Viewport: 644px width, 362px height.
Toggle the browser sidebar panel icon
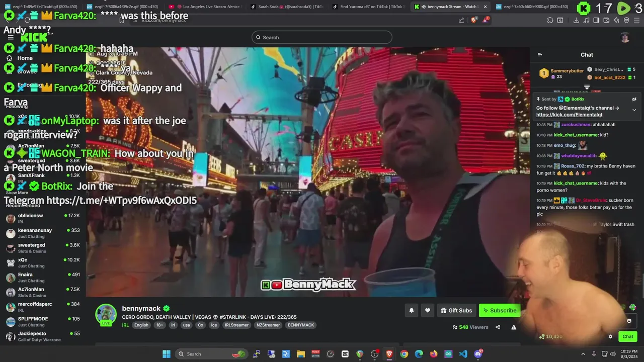(x=596, y=20)
